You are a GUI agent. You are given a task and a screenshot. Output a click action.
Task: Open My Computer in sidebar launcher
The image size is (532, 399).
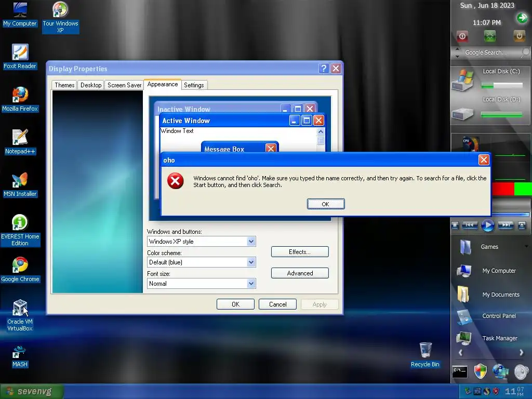pyautogui.click(x=486, y=270)
